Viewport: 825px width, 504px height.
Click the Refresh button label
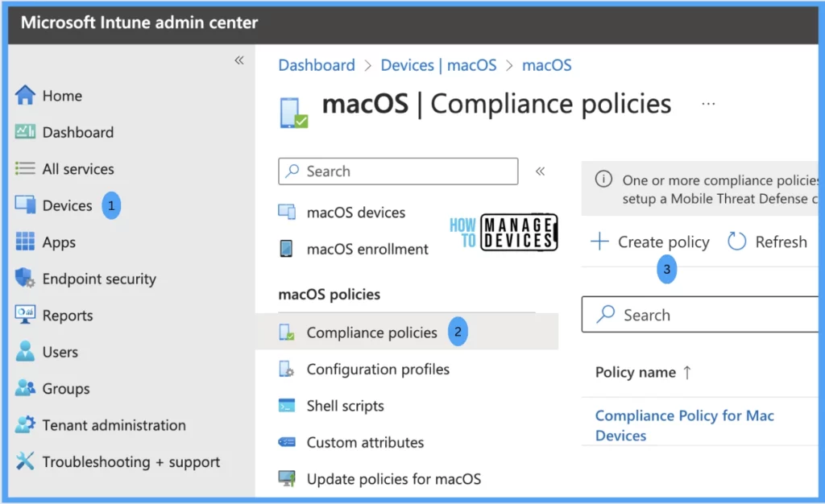[781, 242]
